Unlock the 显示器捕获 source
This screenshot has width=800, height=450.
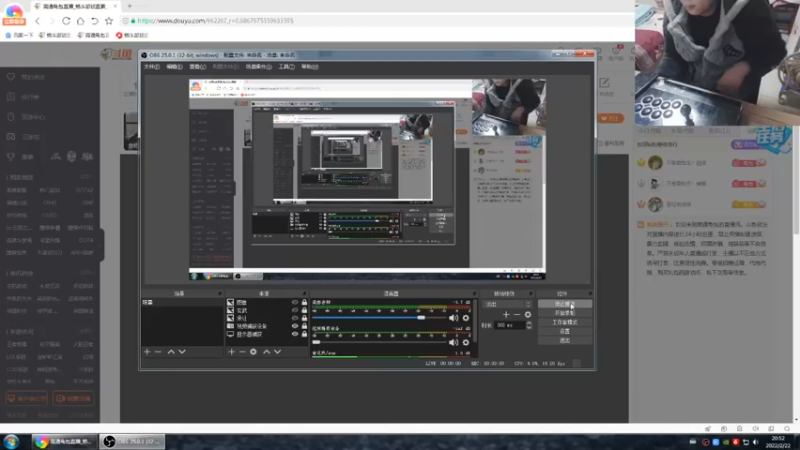pyautogui.click(x=305, y=334)
